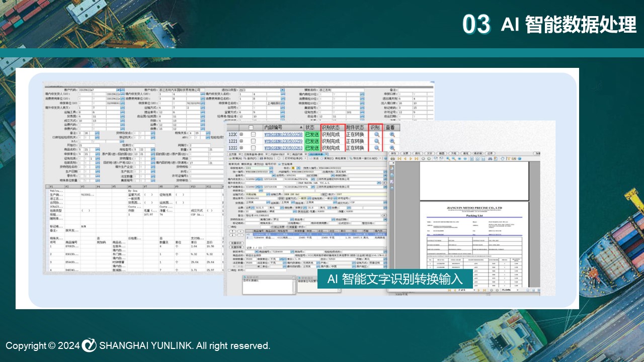Tick the checkbox for row 1220
644x362 pixels.
(254, 135)
